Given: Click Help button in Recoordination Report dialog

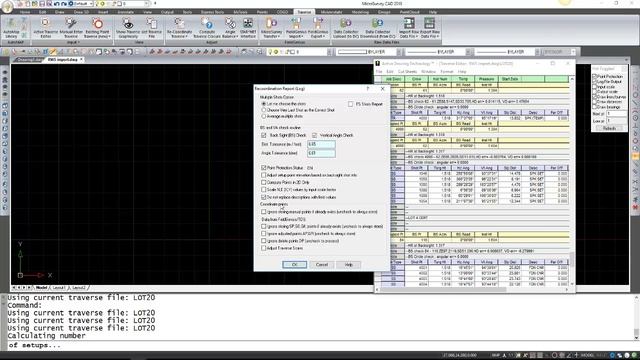Looking at the screenshot, I should [349, 264].
